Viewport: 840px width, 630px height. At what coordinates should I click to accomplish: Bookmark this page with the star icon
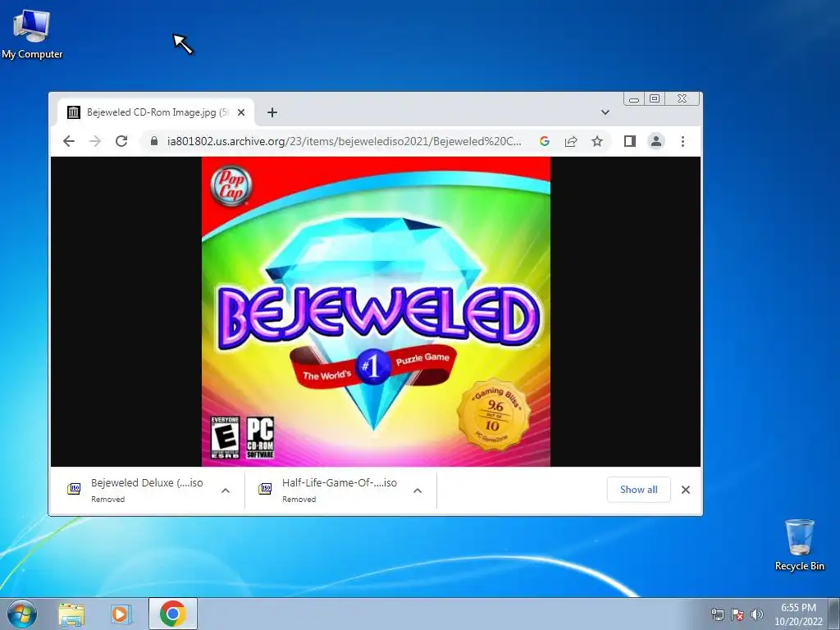[597, 141]
